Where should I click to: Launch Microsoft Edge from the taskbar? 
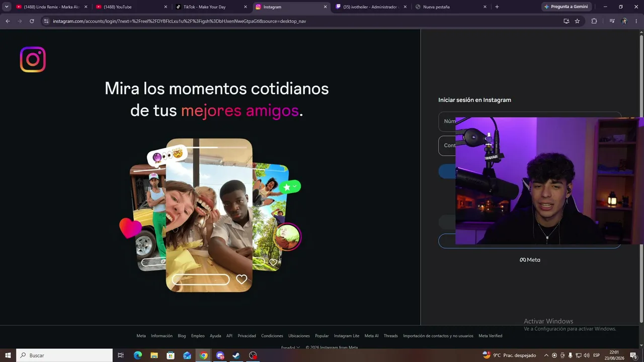[x=138, y=355]
